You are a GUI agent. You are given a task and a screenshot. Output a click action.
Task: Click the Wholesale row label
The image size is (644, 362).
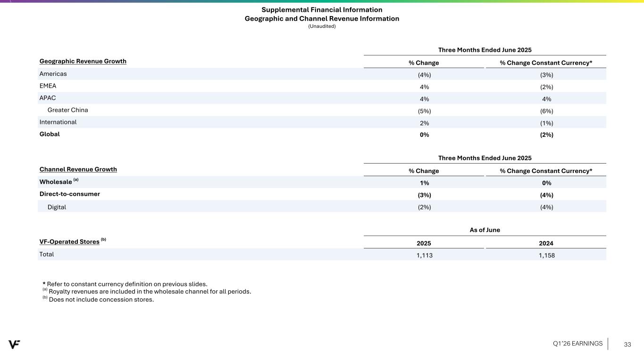coord(56,182)
